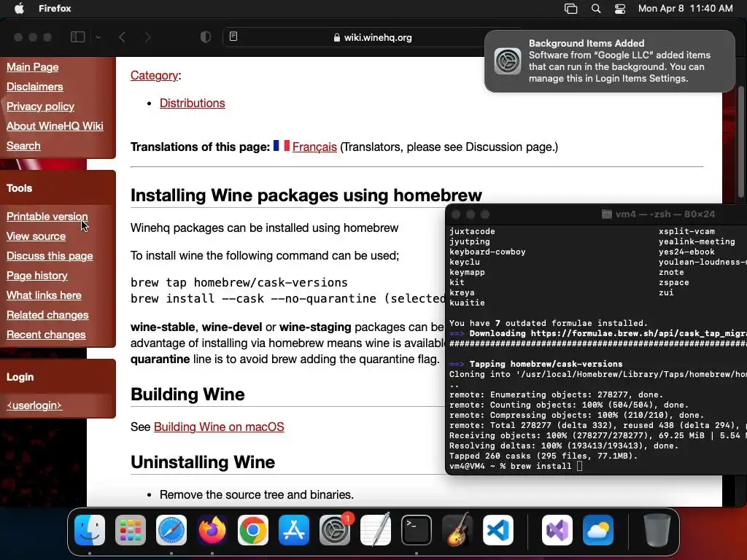Viewport: 747px width, 560px height.
Task: Click the userlogin link
Action: pyautogui.click(x=34, y=405)
